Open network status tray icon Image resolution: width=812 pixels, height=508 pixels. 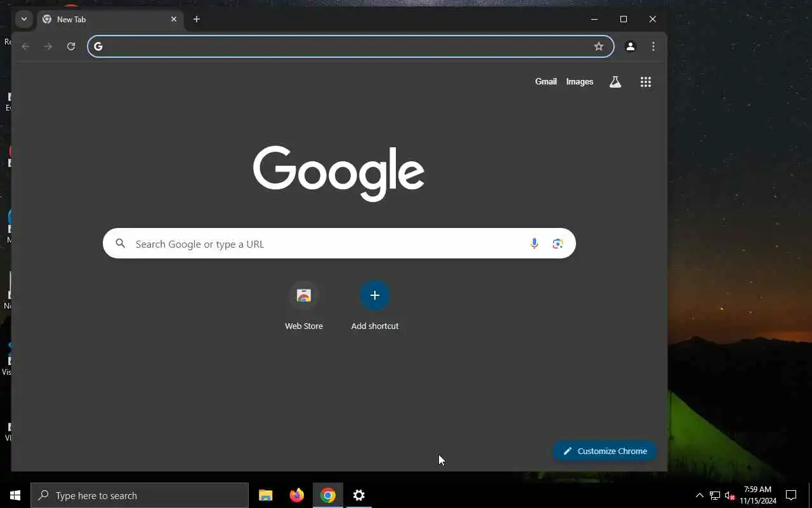point(715,495)
